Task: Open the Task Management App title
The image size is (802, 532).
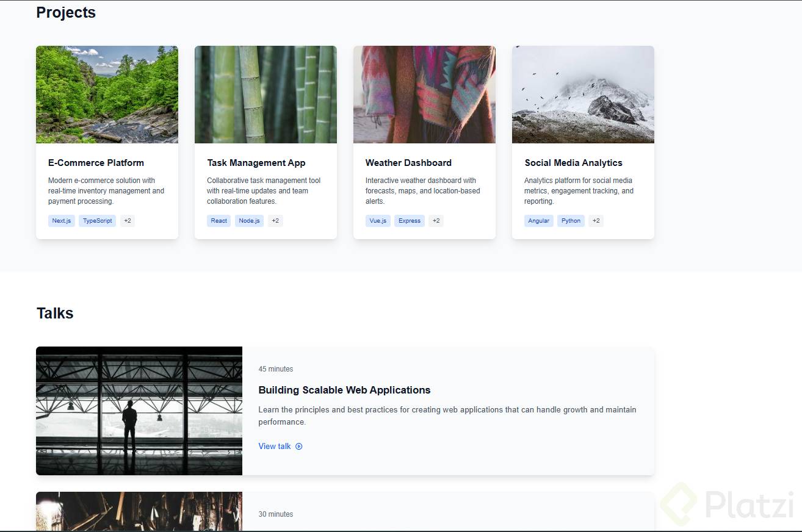Action: (x=256, y=163)
